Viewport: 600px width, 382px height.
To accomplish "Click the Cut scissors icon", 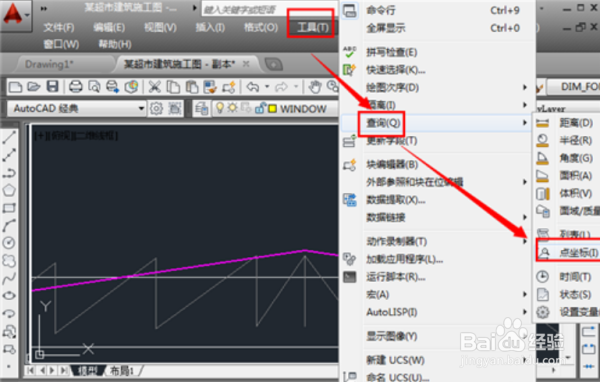I will click(x=155, y=87).
